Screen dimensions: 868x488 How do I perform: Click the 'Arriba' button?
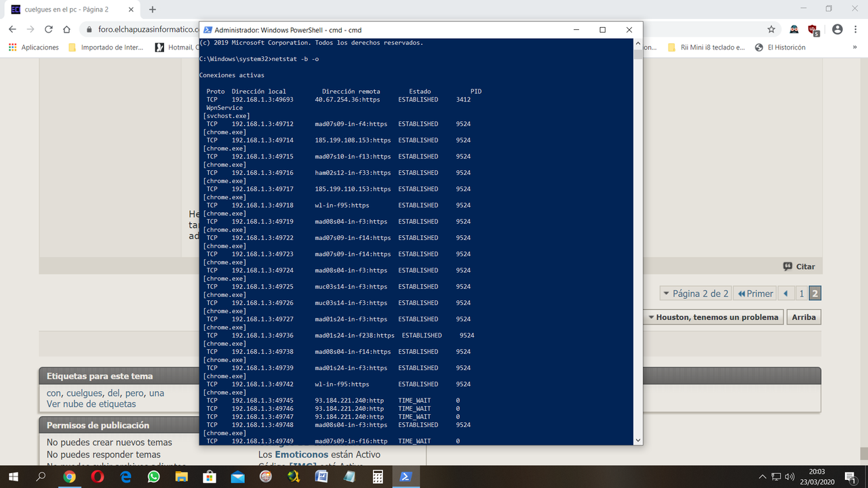click(x=804, y=317)
